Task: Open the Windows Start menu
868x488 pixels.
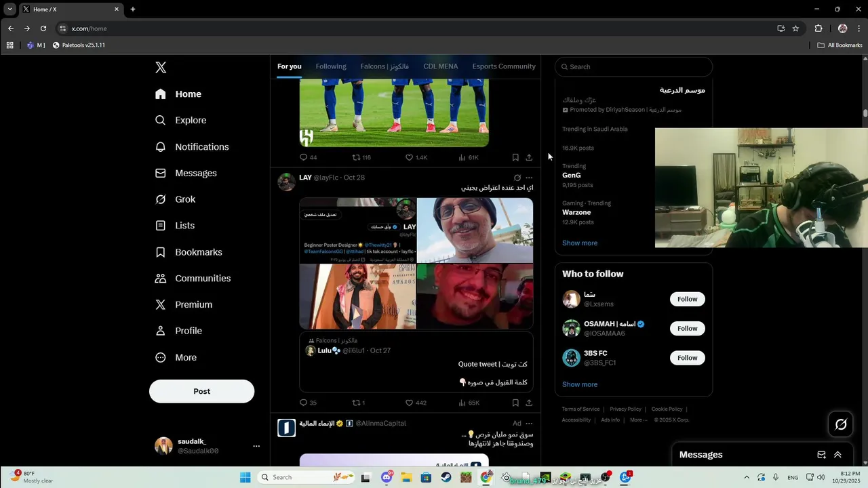Action: (x=245, y=477)
